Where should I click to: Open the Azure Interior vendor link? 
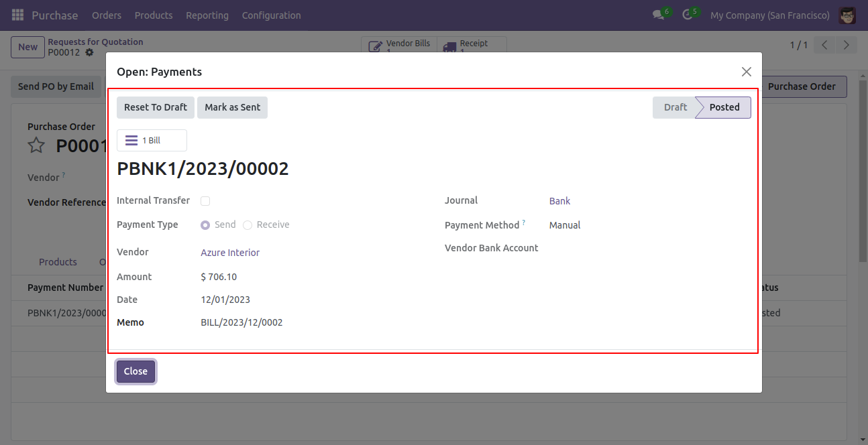point(230,253)
